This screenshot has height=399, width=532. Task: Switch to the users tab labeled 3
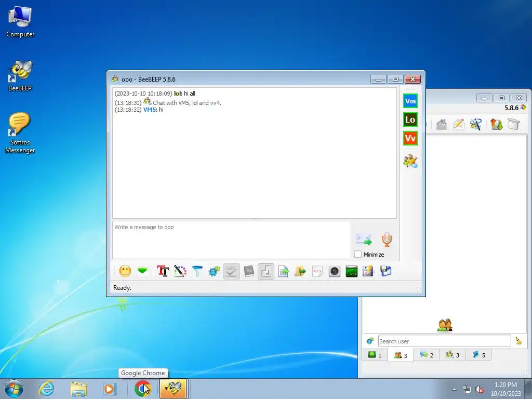click(401, 355)
